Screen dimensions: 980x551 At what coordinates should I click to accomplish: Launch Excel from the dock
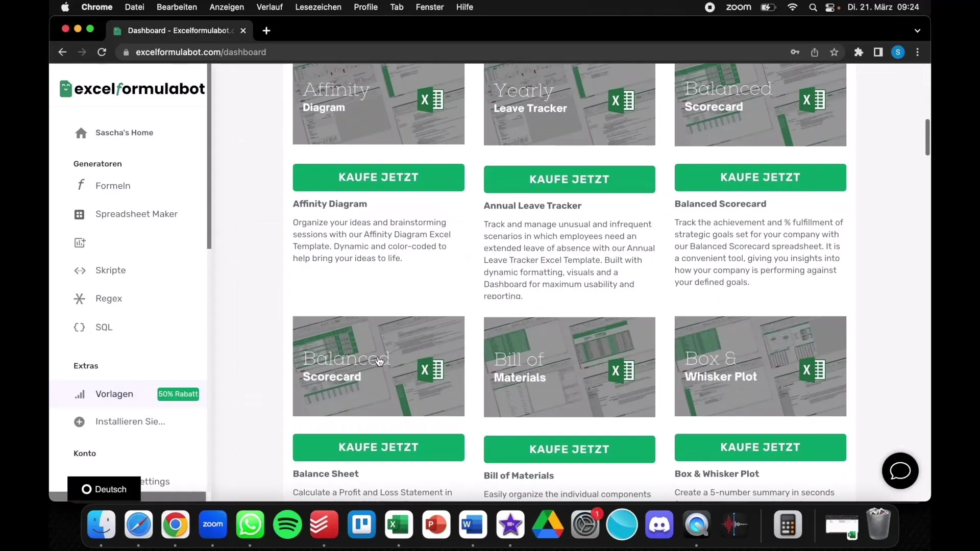tap(399, 524)
